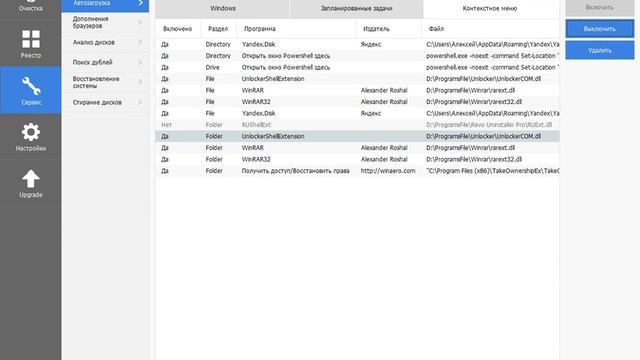Click the Выключить button
Viewport: 640px width, 360px height.
click(600, 29)
